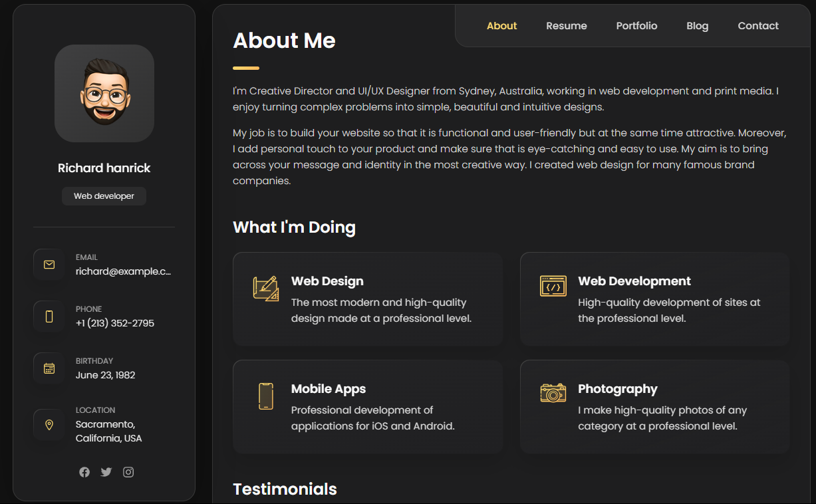The image size is (816, 504).
Task: Click the richard@example.com email link
Action: (123, 271)
